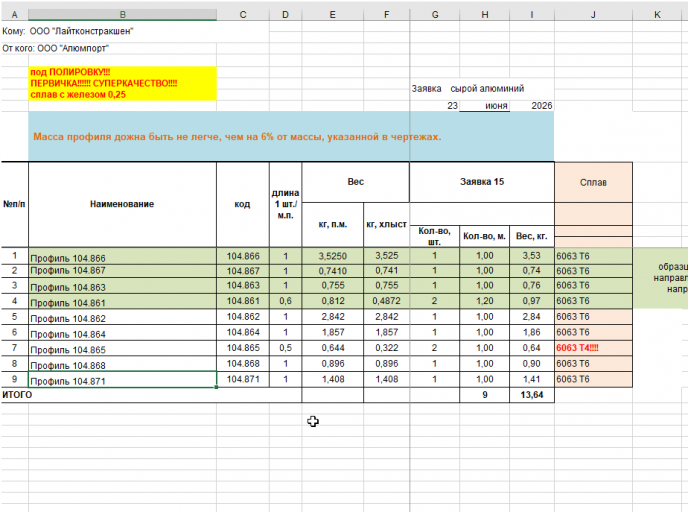The image size is (688, 512).
Task: Click the cell 'Кому: ООО Лайтконстракшен'
Action: tap(68, 31)
